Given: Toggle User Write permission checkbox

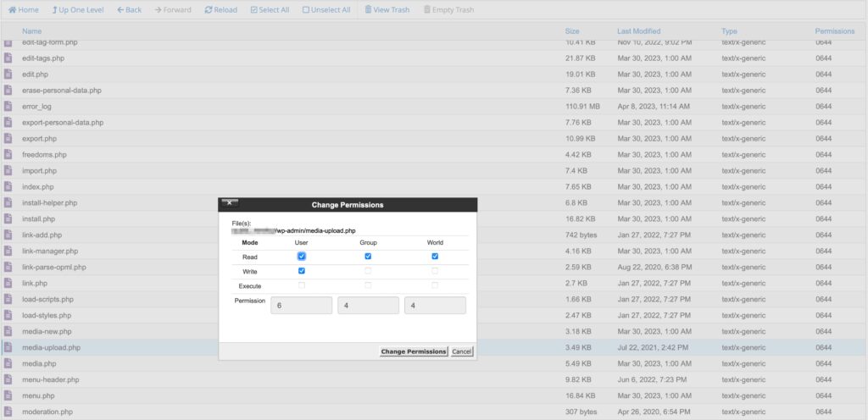Looking at the screenshot, I should [302, 271].
